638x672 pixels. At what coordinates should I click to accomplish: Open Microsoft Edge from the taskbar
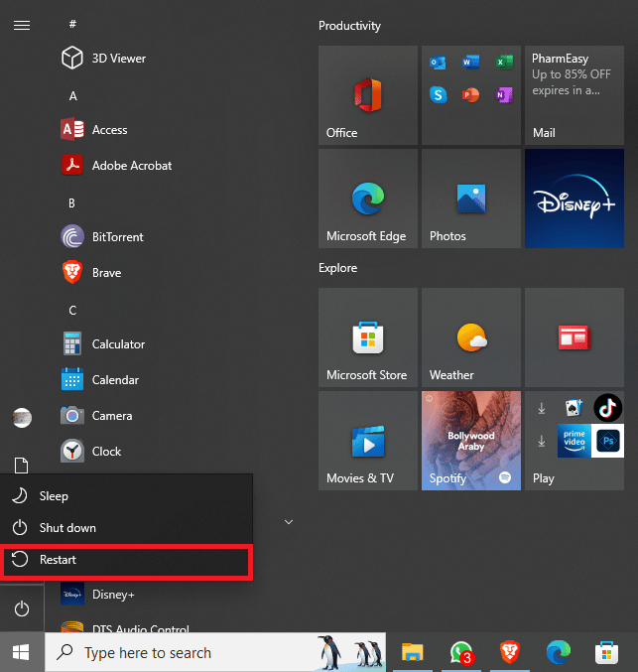[559, 652]
